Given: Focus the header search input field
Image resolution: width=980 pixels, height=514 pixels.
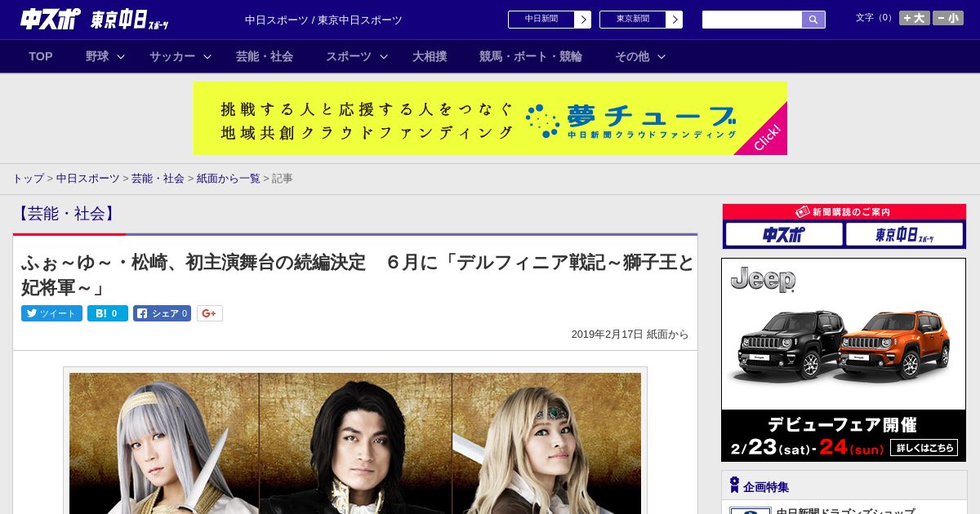Looking at the screenshot, I should pos(752,20).
